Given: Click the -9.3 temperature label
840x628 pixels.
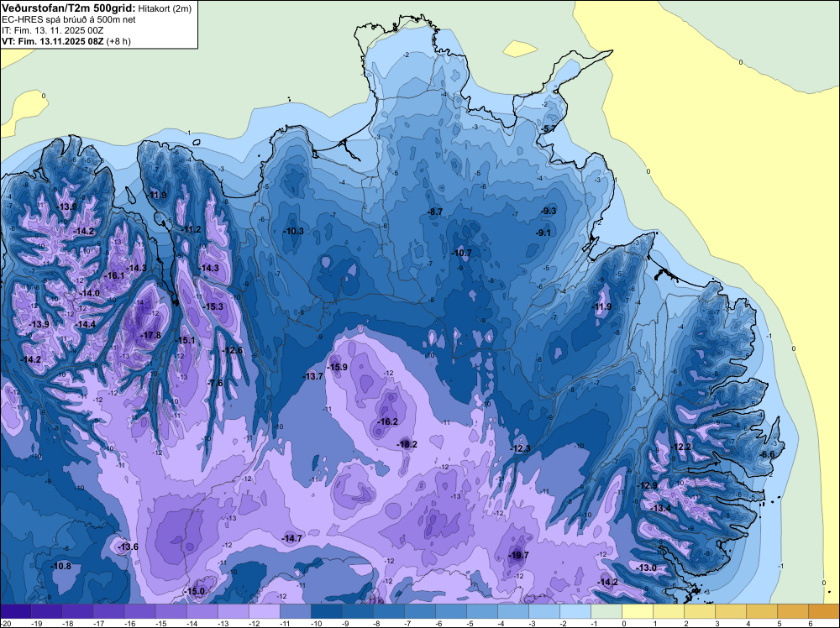Looking at the screenshot, I should click(549, 212).
